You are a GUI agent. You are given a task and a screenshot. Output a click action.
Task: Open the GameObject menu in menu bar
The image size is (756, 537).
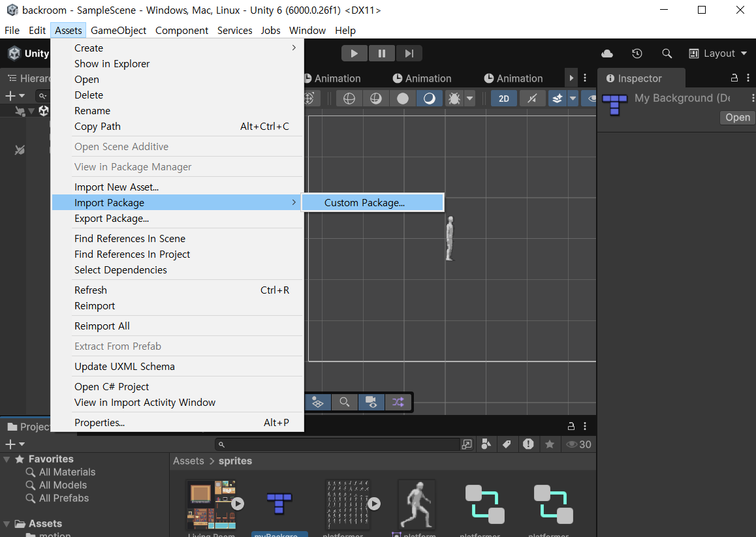(x=118, y=31)
